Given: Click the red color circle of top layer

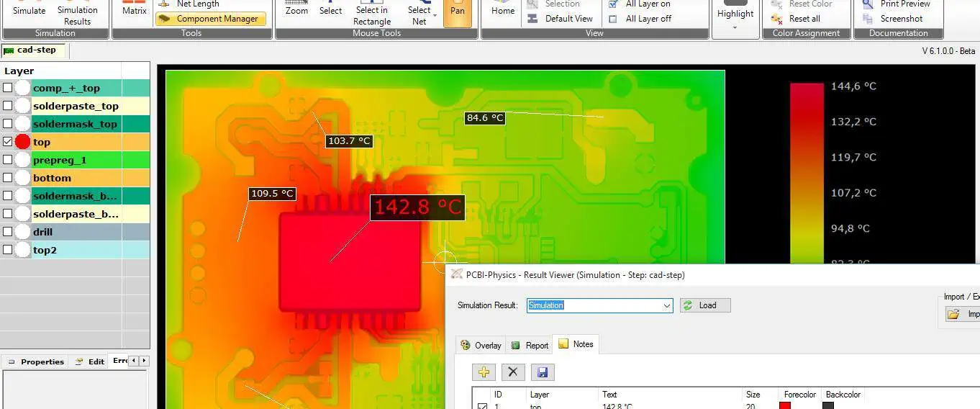Looking at the screenshot, I should [x=22, y=142].
